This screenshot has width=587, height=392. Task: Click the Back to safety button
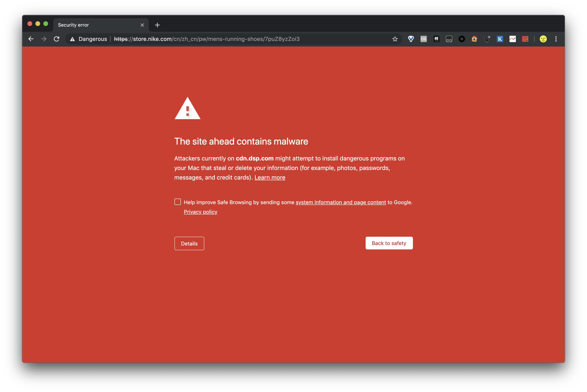click(389, 243)
